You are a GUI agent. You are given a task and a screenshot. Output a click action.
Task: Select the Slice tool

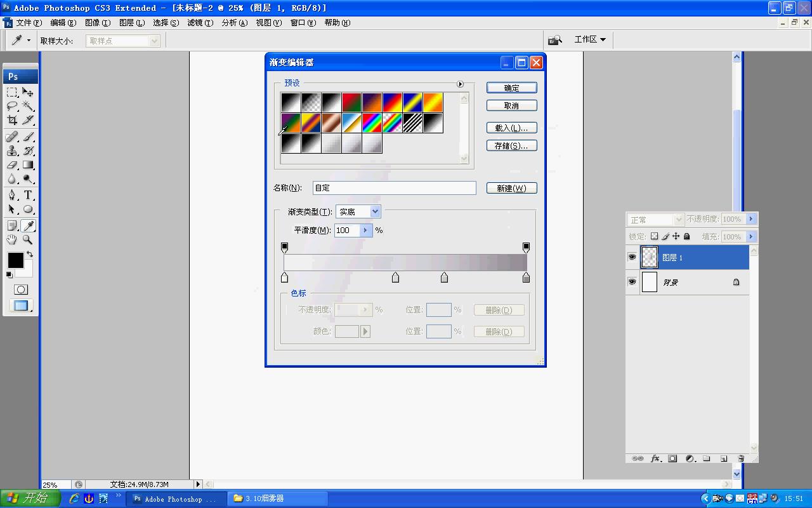point(28,120)
